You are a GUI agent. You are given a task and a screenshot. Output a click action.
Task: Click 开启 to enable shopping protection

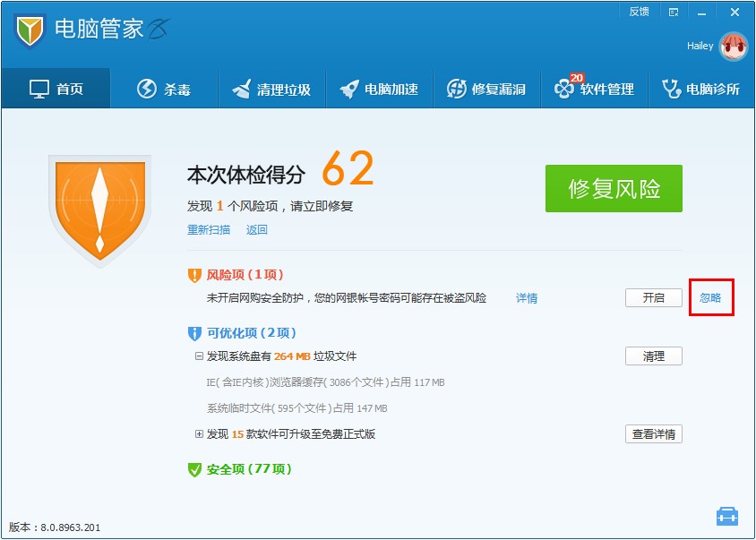click(653, 297)
